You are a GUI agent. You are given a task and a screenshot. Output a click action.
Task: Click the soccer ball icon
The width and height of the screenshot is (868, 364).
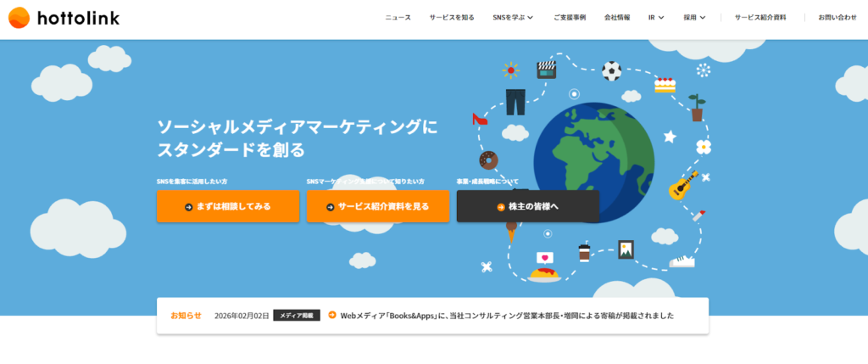(x=611, y=70)
